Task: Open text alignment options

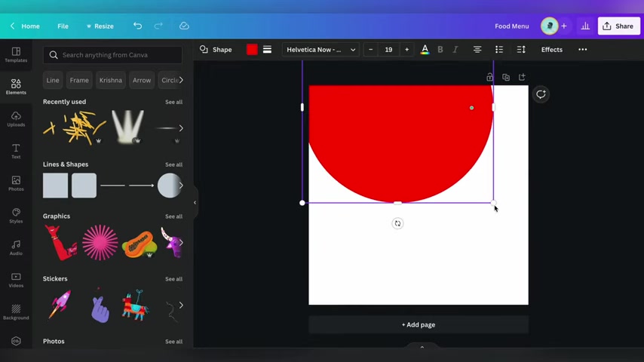Action: (477, 50)
